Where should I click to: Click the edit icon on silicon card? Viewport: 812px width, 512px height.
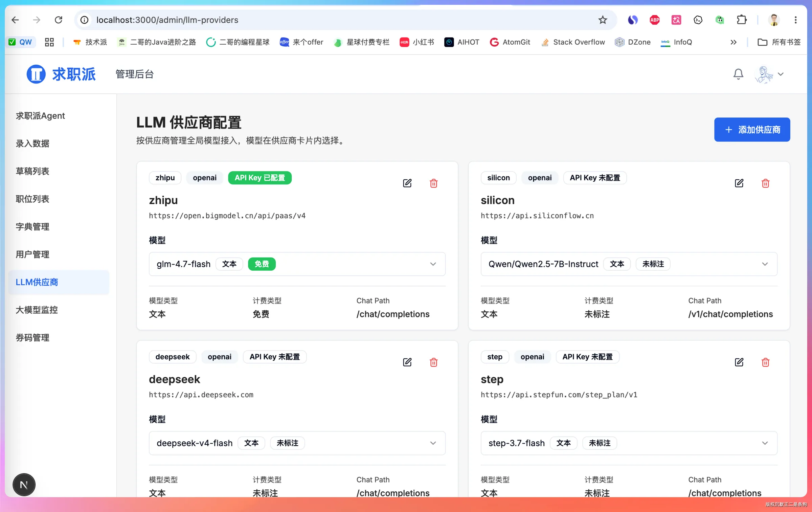(x=739, y=183)
